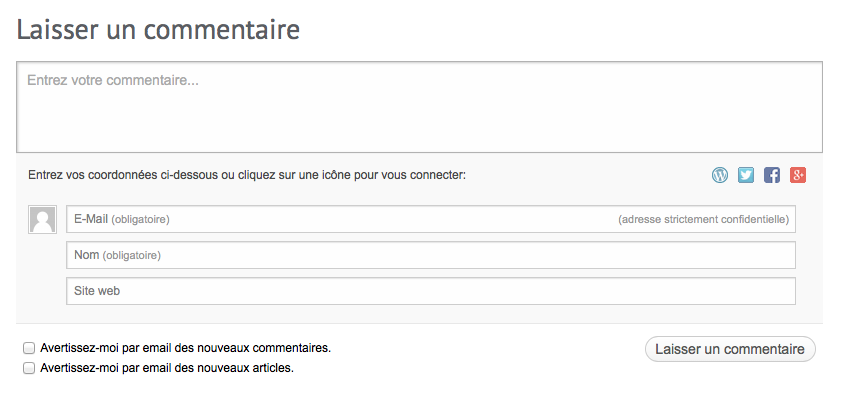Enable email alerts for new comments checkbox

(29, 348)
